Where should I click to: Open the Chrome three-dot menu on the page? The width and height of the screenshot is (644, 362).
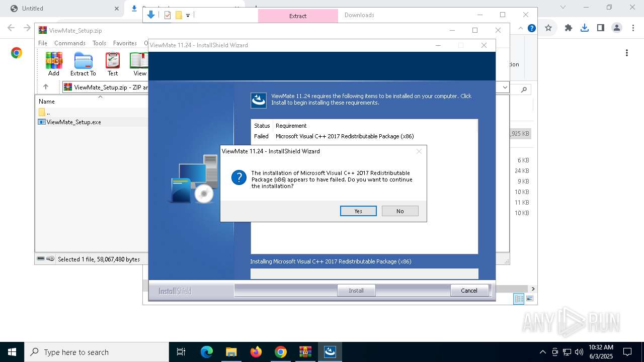coord(627,53)
